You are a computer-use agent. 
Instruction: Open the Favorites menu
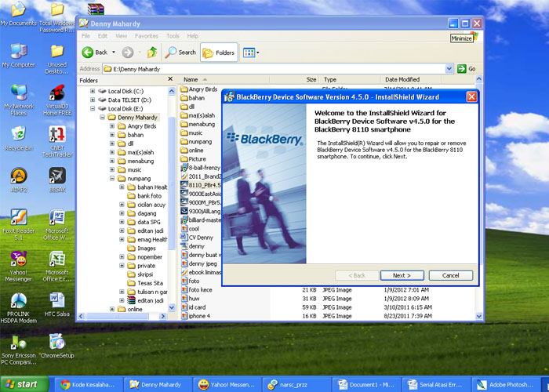146,36
